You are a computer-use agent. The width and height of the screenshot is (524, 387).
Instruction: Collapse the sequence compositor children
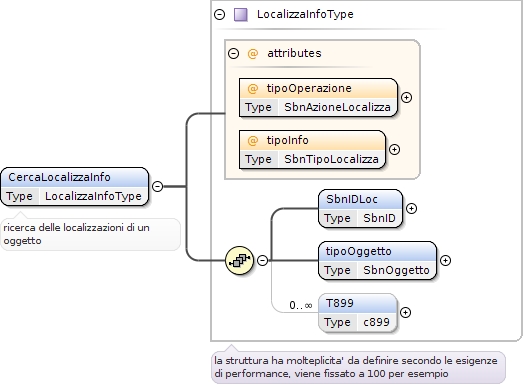point(263,260)
